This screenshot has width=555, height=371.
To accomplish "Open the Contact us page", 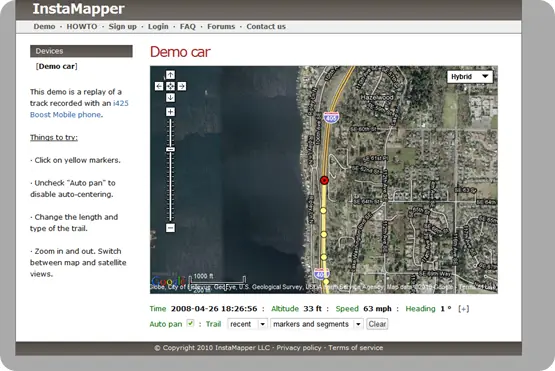I will click(266, 27).
